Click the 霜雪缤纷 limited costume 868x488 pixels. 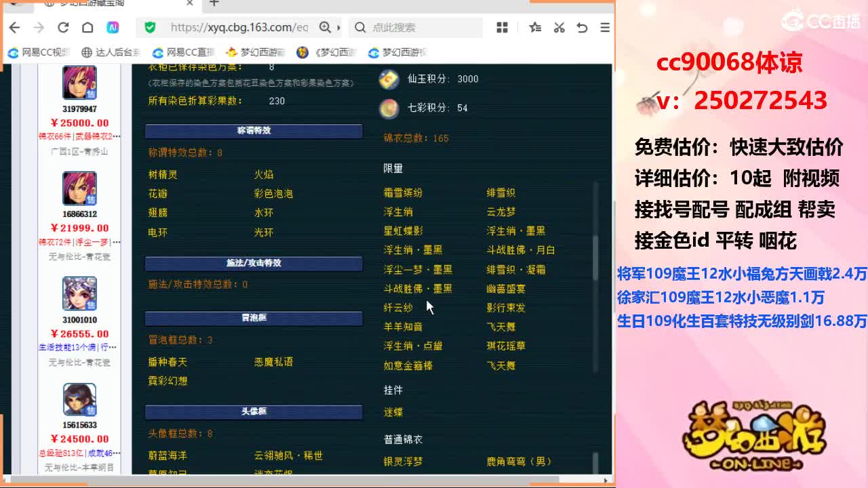(403, 193)
